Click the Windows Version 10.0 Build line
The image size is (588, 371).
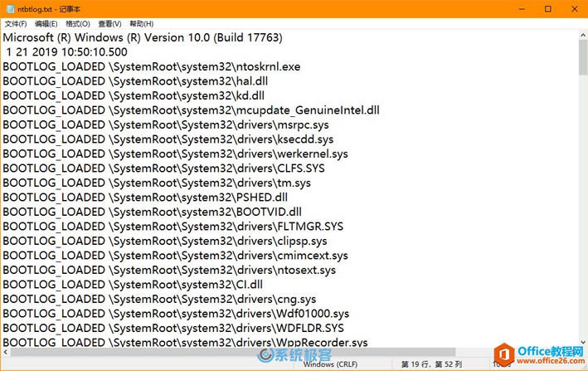143,37
